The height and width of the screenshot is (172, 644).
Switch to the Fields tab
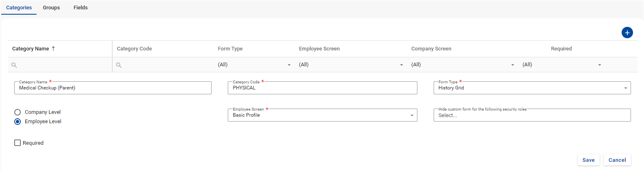pos(81,8)
